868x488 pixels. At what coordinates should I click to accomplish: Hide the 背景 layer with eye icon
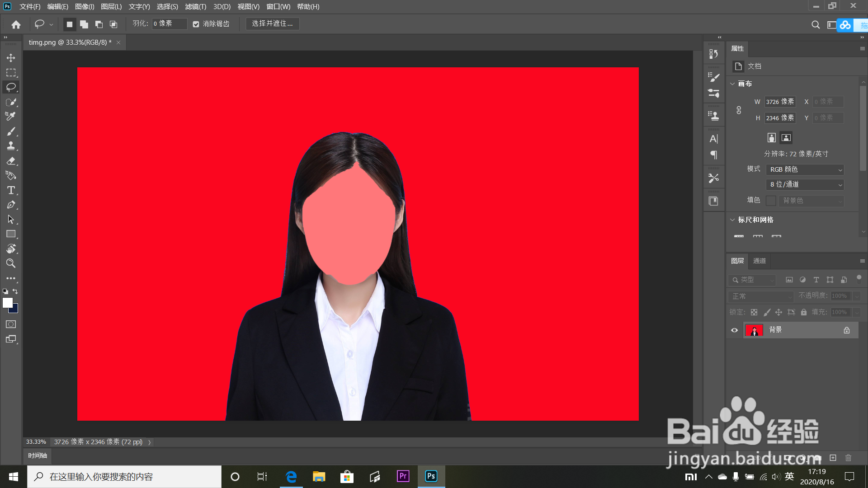[x=734, y=330]
